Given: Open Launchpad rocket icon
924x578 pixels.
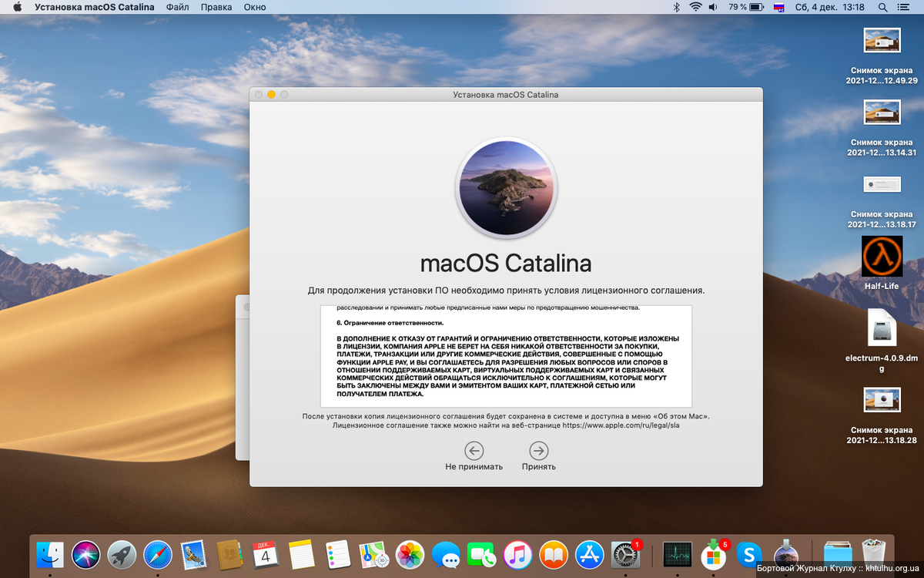Looking at the screenshot, I should [x=122, y=554].
